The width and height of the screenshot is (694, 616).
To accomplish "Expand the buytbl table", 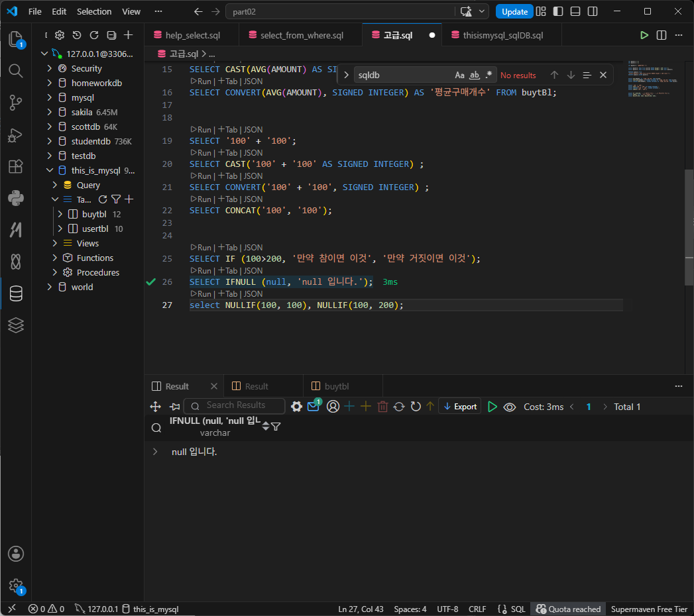I will (60, 215).
